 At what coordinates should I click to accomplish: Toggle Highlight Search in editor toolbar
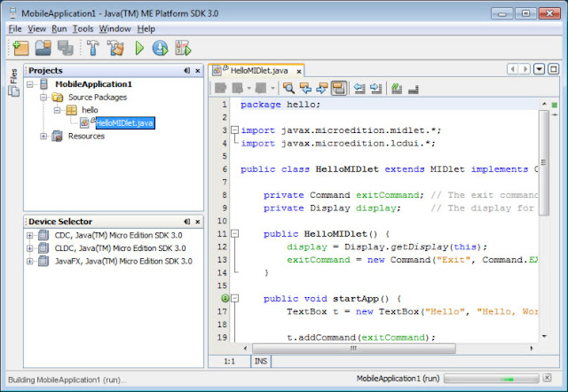339,88
